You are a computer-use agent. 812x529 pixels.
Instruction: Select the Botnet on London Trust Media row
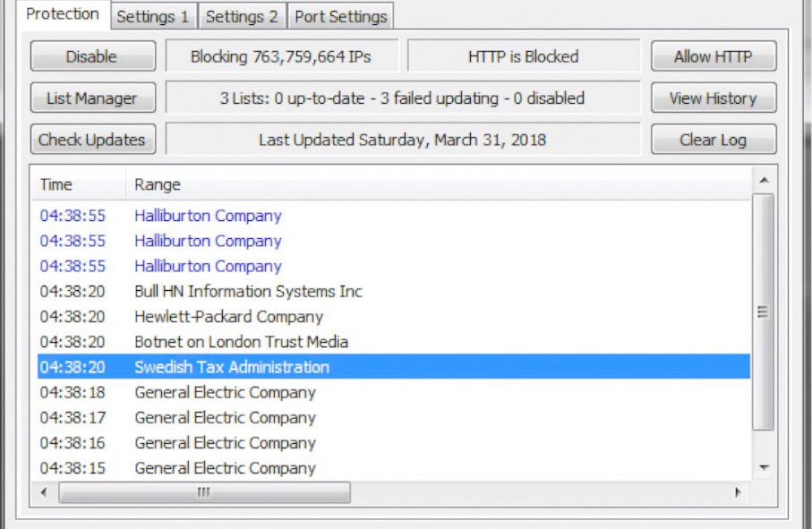[x=241, y=342]
